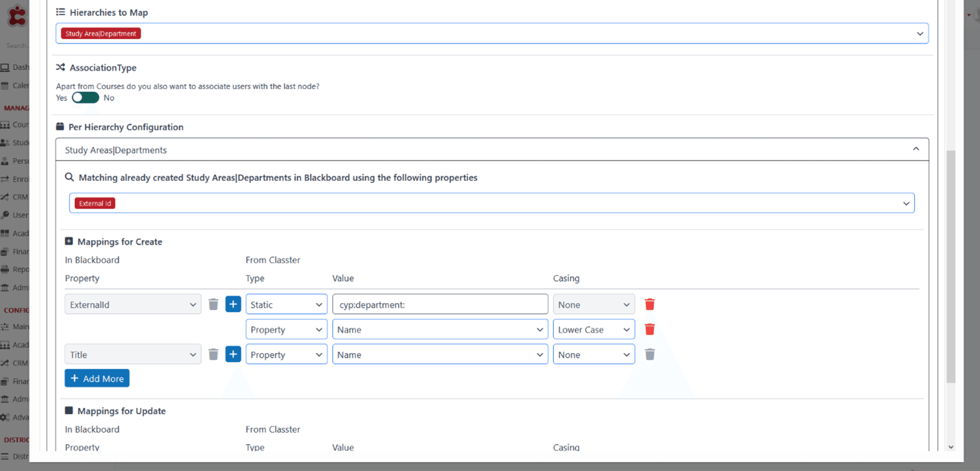The width and height of the screenshot is (980, 471).
Task: Open the ExternalId property dropdown
Action: pyautogui.click(x=132, y=304)
